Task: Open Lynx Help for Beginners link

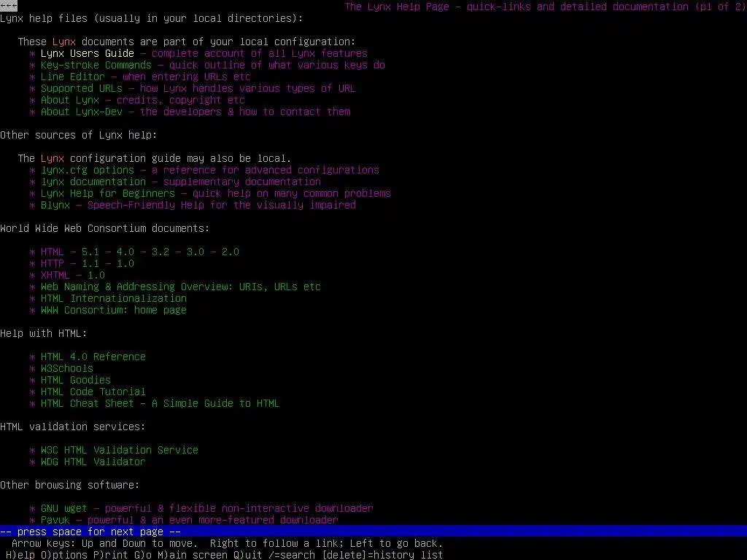Action: [108, 193]
